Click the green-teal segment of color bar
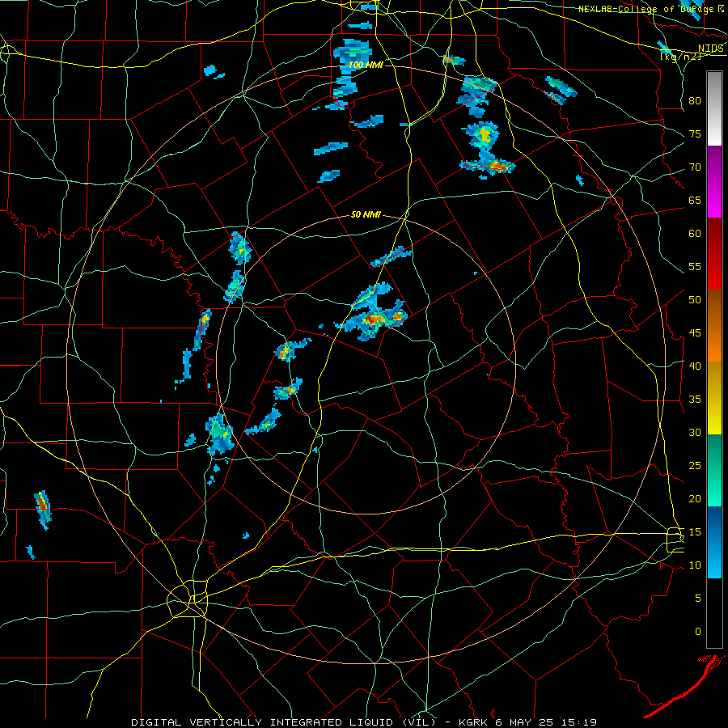Screen dimensions: 728x728 (x=714, y=470)
